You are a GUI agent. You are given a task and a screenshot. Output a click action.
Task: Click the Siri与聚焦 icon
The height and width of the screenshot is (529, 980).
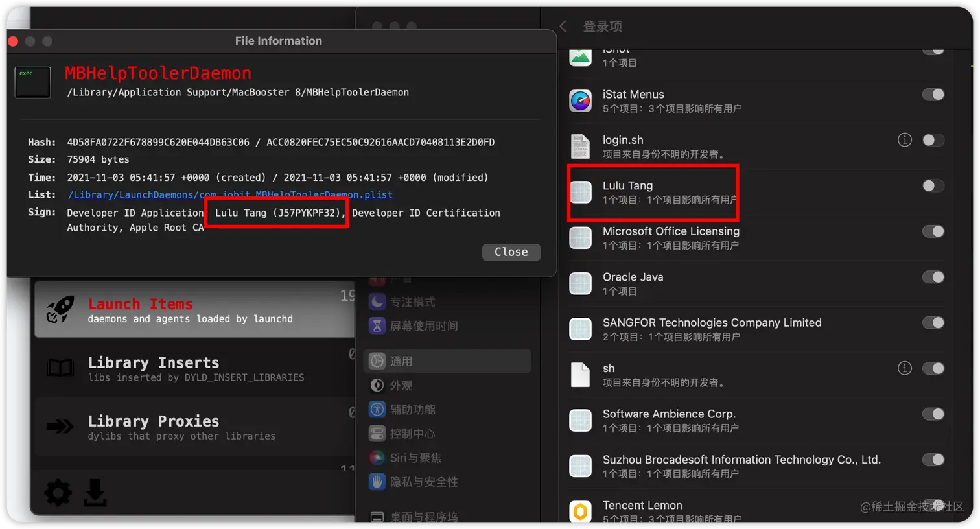[377, 458]
